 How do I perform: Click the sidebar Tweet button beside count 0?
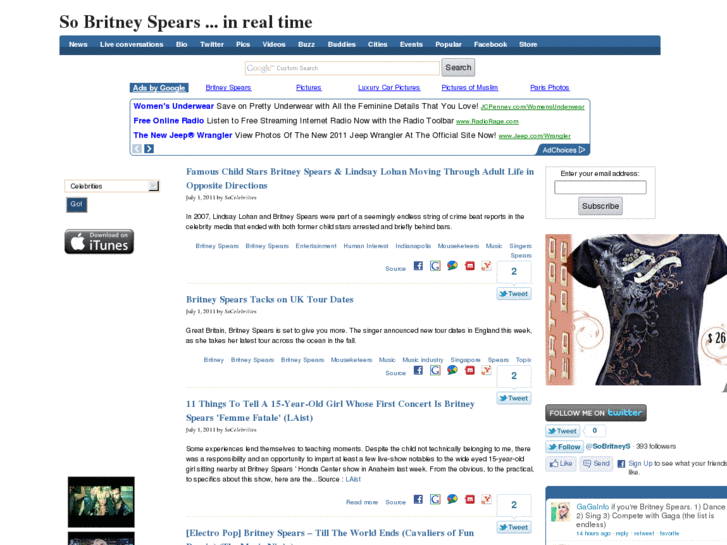tap(562, 431)
